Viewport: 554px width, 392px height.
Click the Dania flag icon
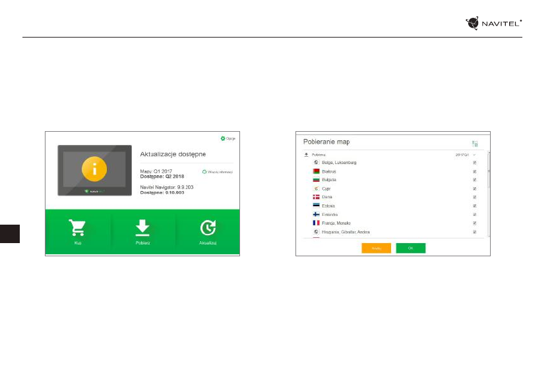[x=316, y=197]
